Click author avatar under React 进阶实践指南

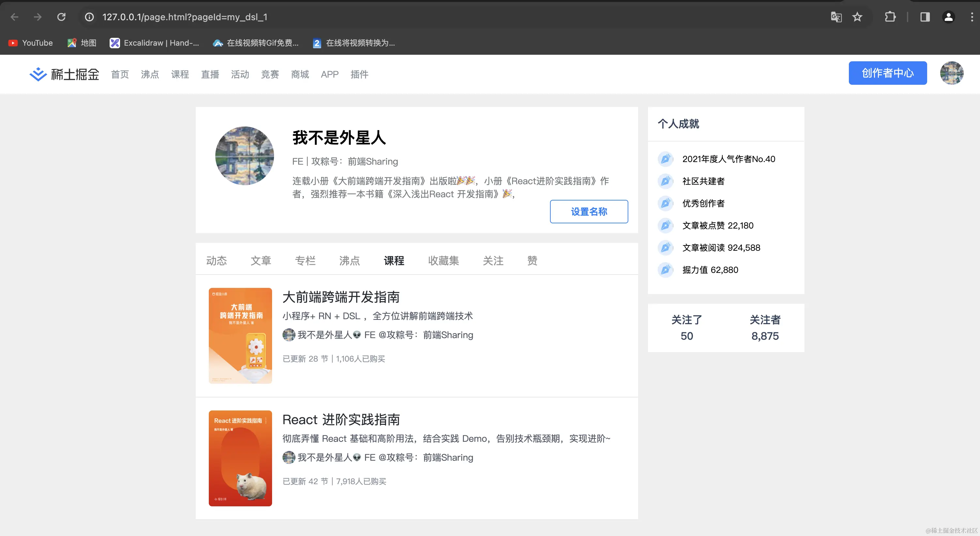click(x=289, y=457)
